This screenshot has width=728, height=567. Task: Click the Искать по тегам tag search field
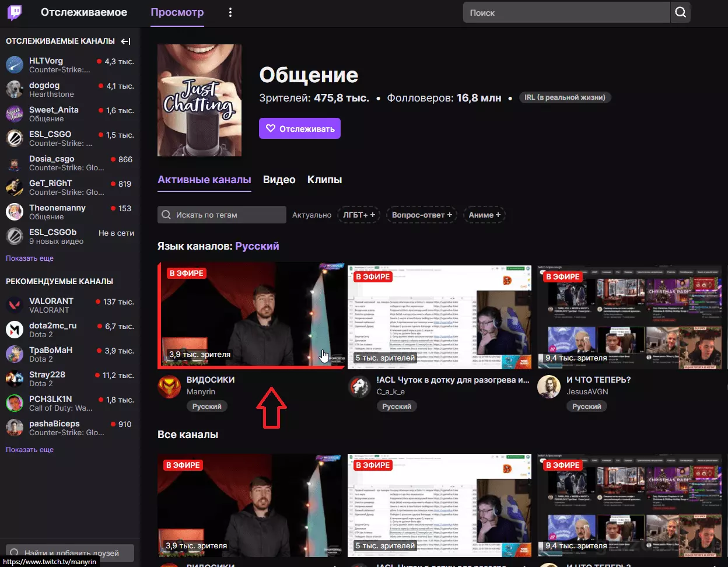[x=222, y=215]
